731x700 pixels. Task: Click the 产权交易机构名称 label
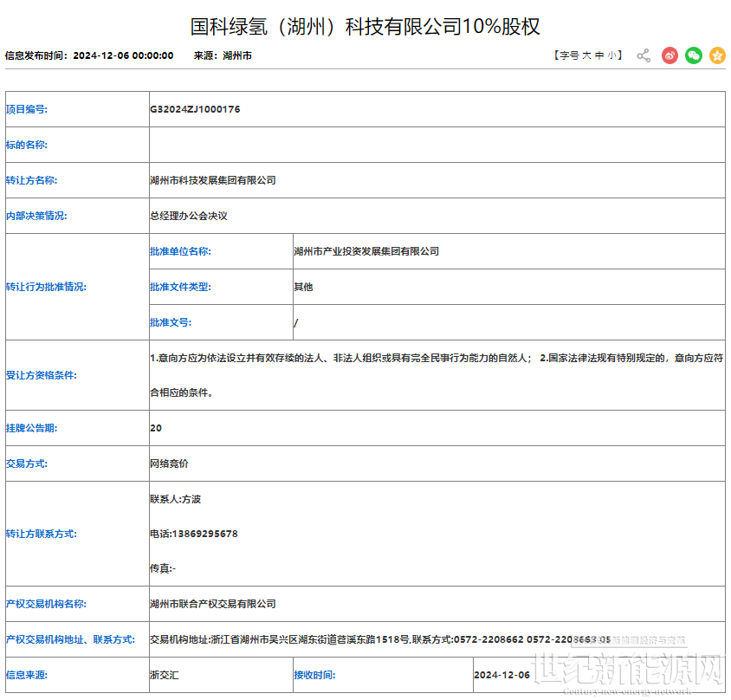pyautogui.click(x=46, y=604)
